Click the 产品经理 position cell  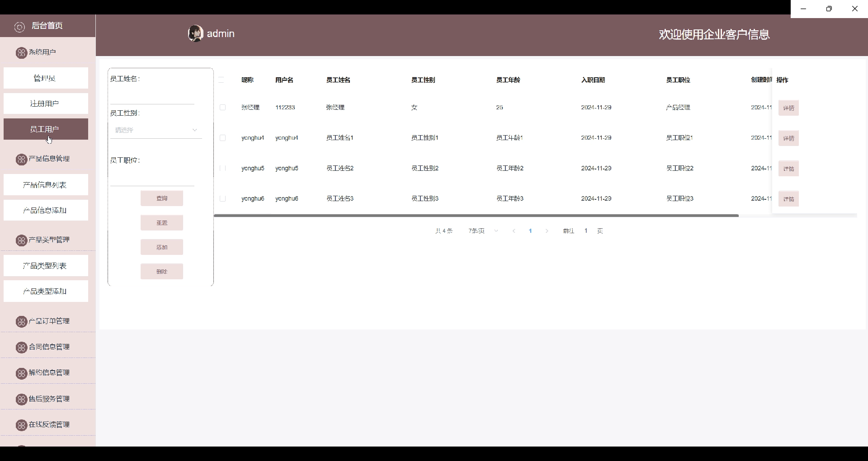pyautogui.click(x=678, y=108)
